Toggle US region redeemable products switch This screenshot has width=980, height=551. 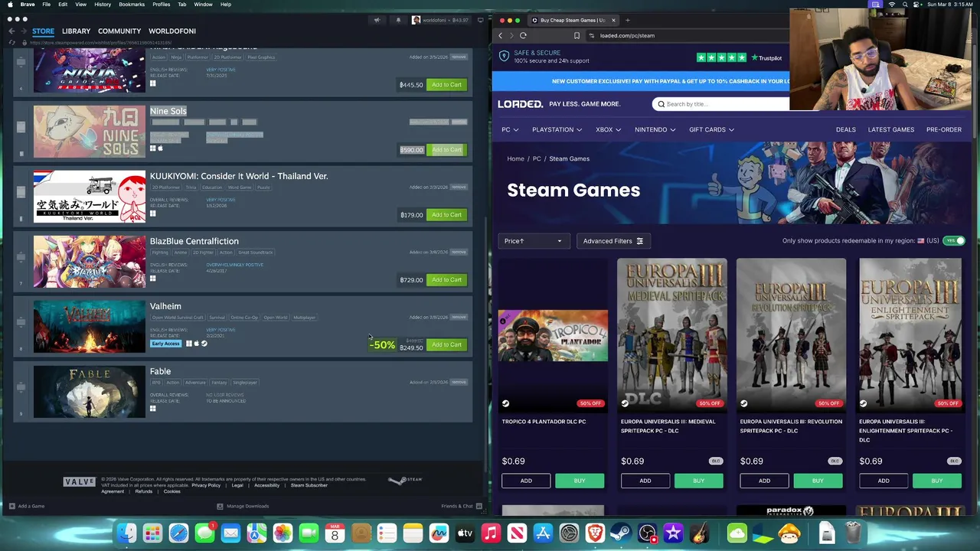pyautogui.click(x=954, y=240)
